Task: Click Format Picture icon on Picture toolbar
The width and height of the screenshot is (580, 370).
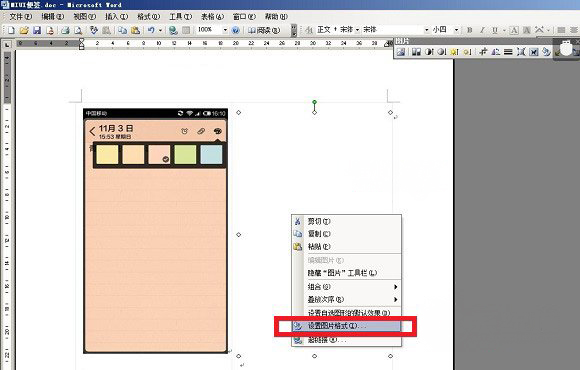Action: pos(546,52)
